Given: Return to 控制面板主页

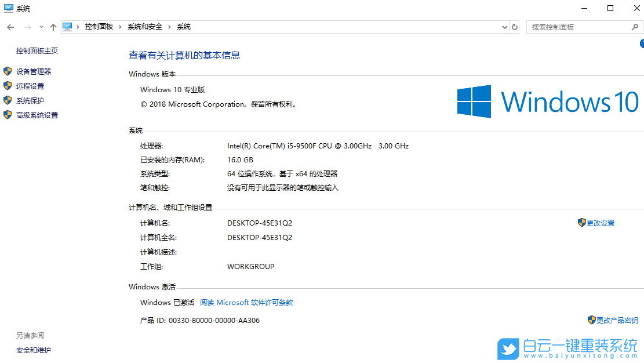Looking at the screenshot, I should 37,50.
